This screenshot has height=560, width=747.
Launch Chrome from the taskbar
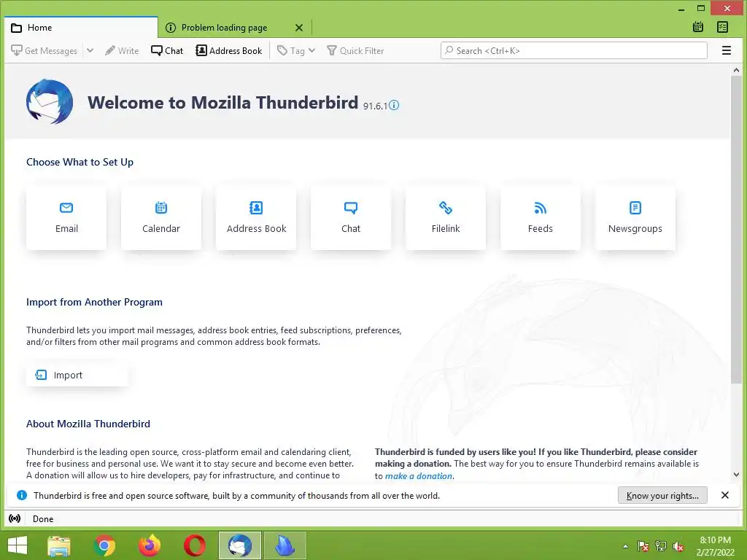[104, 545]
